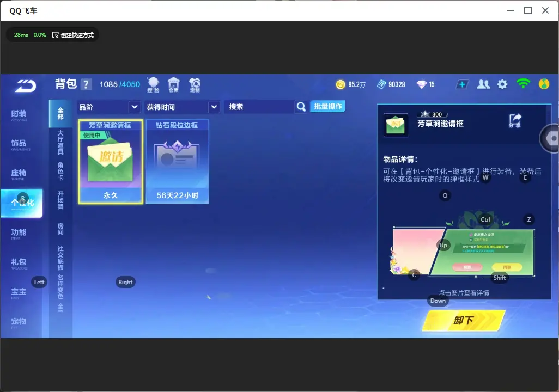Image resolution: width=559 pixels, height=392 pixels.
Task: Select the 饰品 ornaments category
Action: pyautogui.click(x=19, y=144)
